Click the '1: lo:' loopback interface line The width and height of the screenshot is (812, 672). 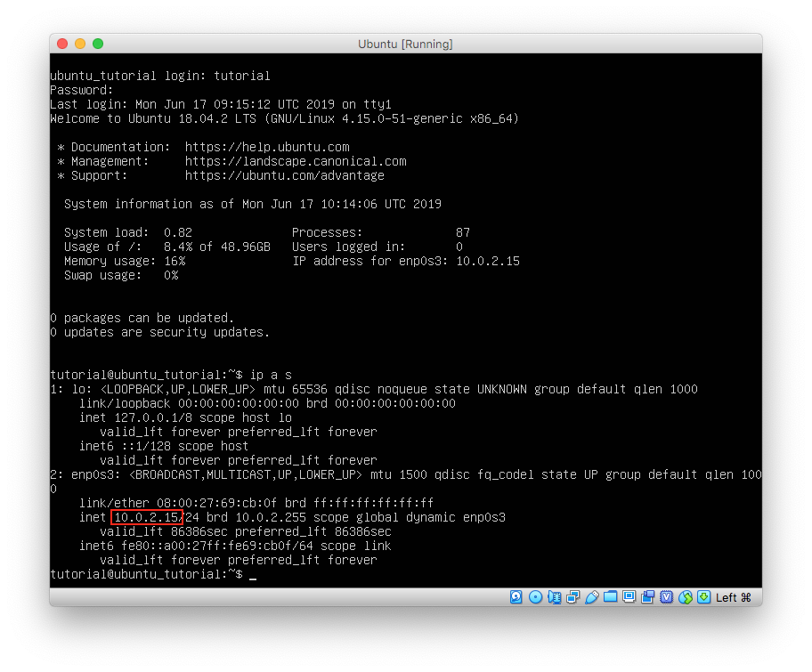click(374, 389)
